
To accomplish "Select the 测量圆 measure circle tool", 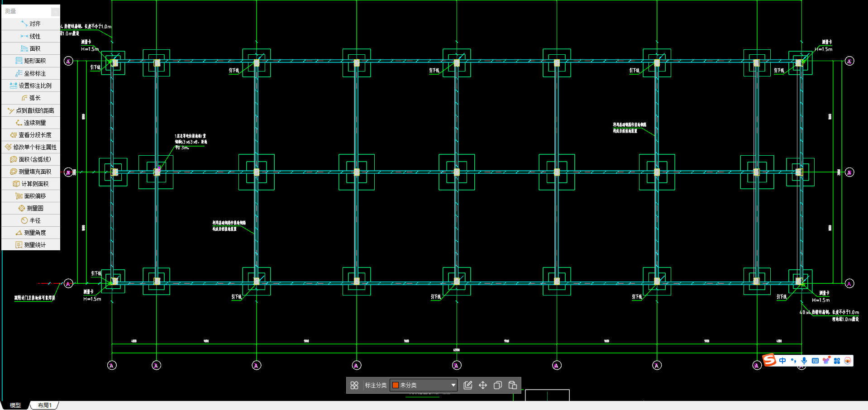I will pyautogui.click(x=31, y=208).
